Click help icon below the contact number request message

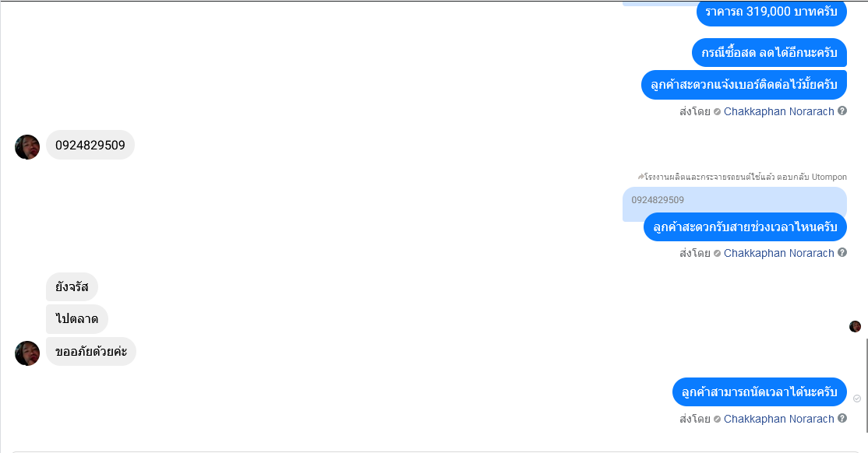pyautogui.click(x=842, y=111)
